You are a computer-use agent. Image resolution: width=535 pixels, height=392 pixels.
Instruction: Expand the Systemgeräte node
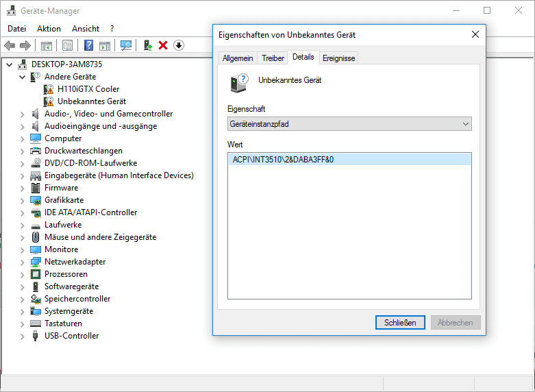click(x=23, y=311)
